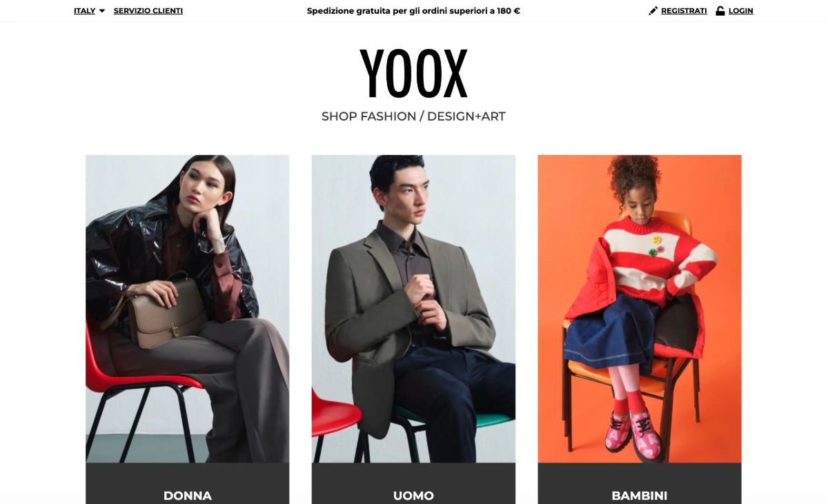Open the men's category photo
This screenshot has height=504, width=828.
(x=413, y=309)
